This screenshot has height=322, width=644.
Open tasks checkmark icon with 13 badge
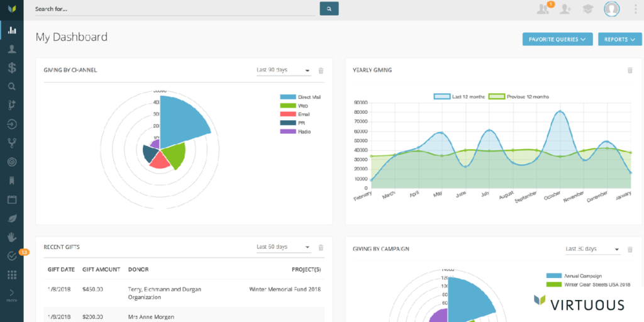(12, 257)
